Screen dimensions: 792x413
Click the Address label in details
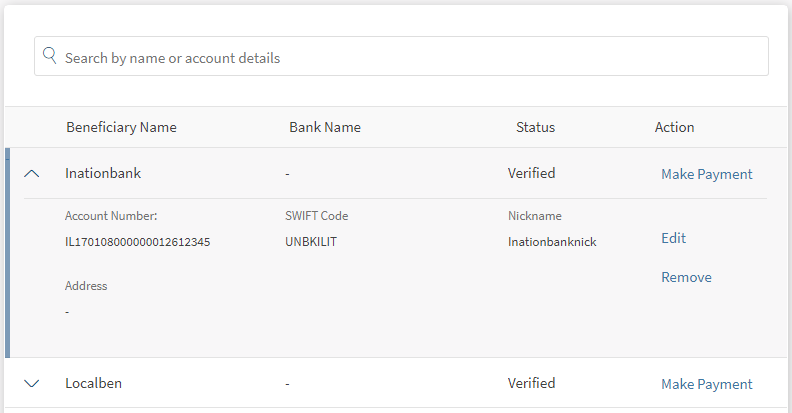point(86,286)
